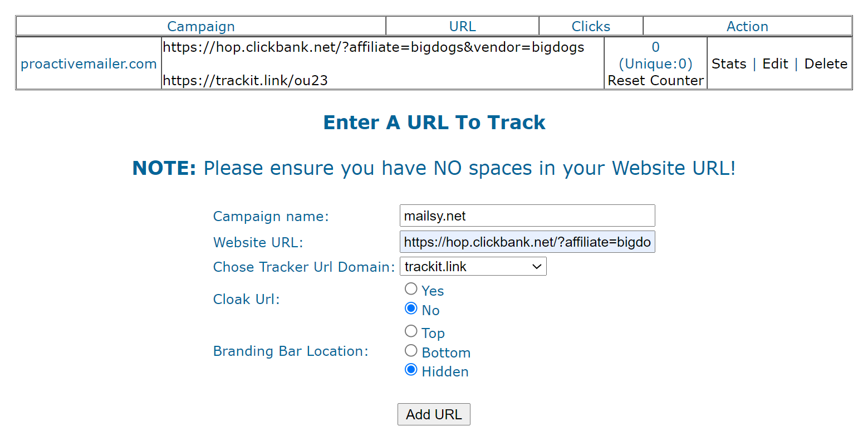Select the Yes radio for Cloak Url
The width and height of the screenshot is (868, 431).
click(x=411, y=289)
